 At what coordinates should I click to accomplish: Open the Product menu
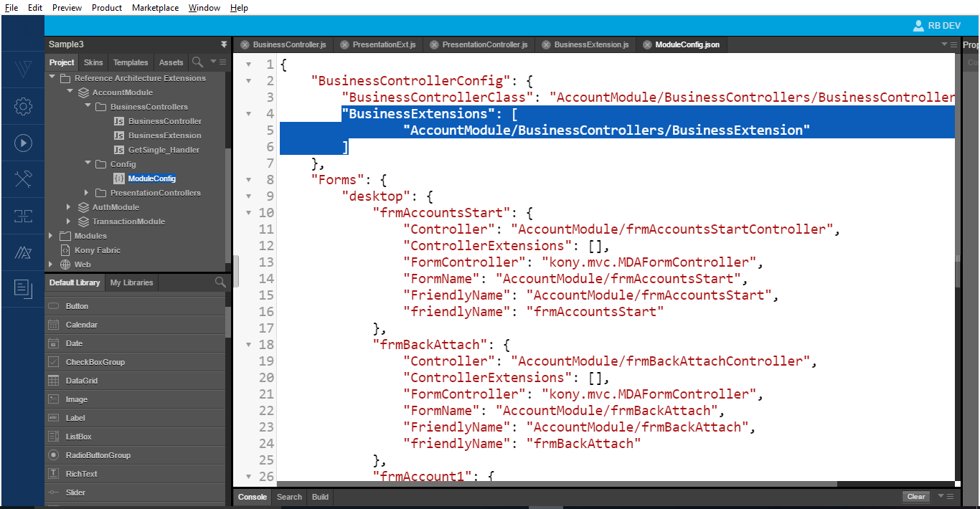(107, 8)
